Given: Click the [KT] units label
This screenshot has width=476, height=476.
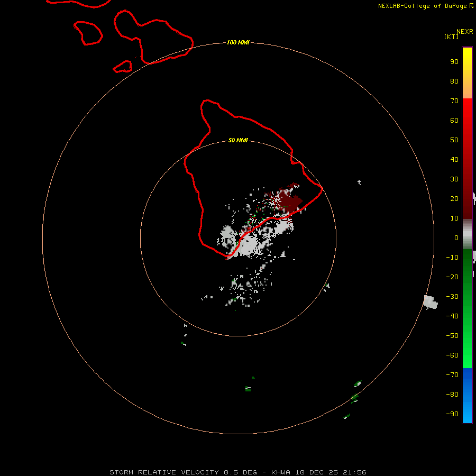Looking at the screenshot, I should (451, 36).
